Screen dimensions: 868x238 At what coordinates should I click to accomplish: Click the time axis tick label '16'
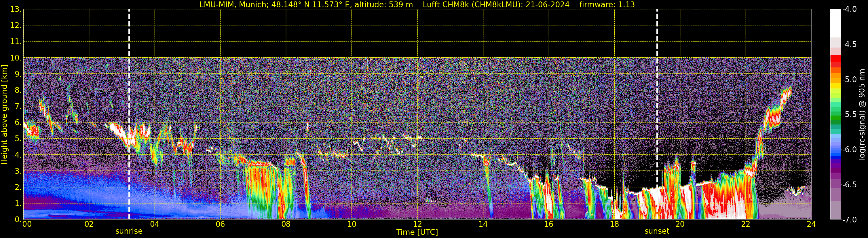[x=549, y=224]
